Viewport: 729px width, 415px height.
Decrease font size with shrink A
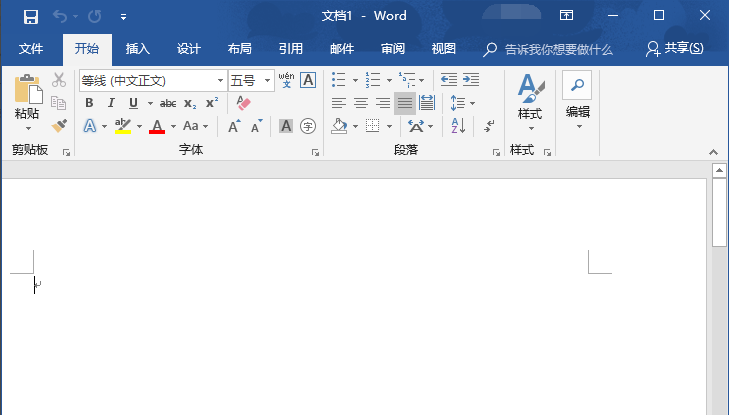257,126
